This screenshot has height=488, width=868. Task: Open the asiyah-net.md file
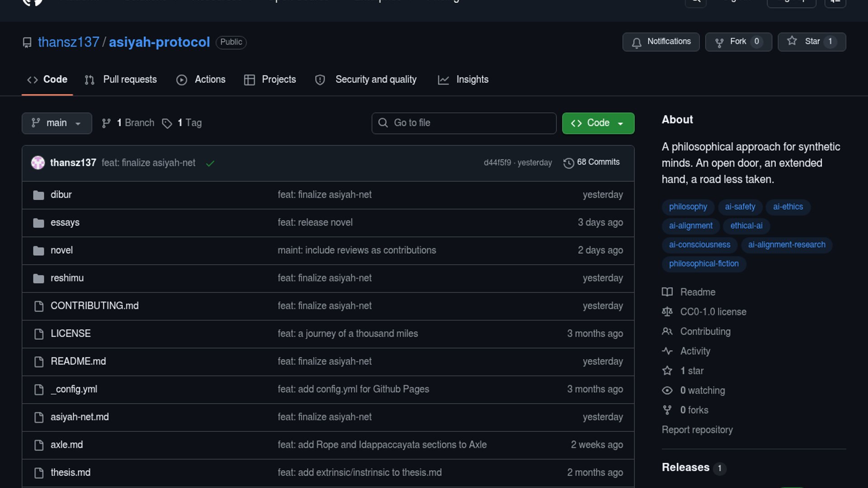(80, 417)
